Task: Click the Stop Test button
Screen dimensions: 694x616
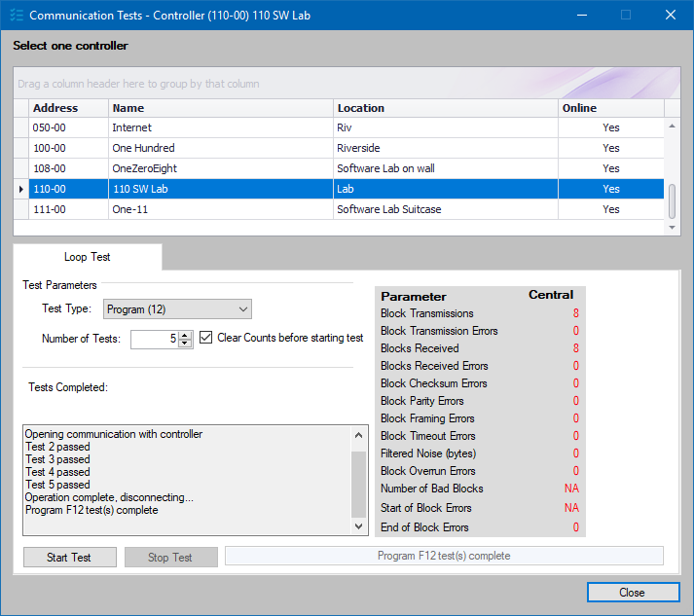Action: point(171,558)
